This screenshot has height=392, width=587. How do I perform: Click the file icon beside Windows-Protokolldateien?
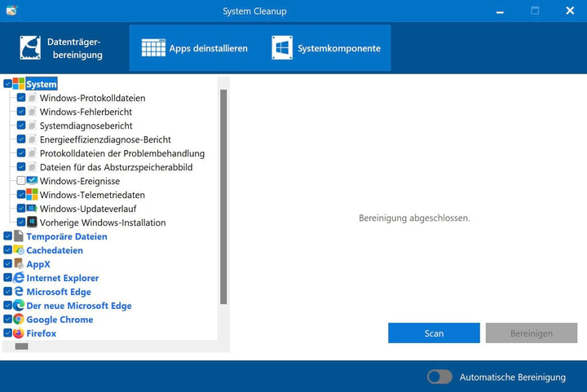tap(33, 98)
